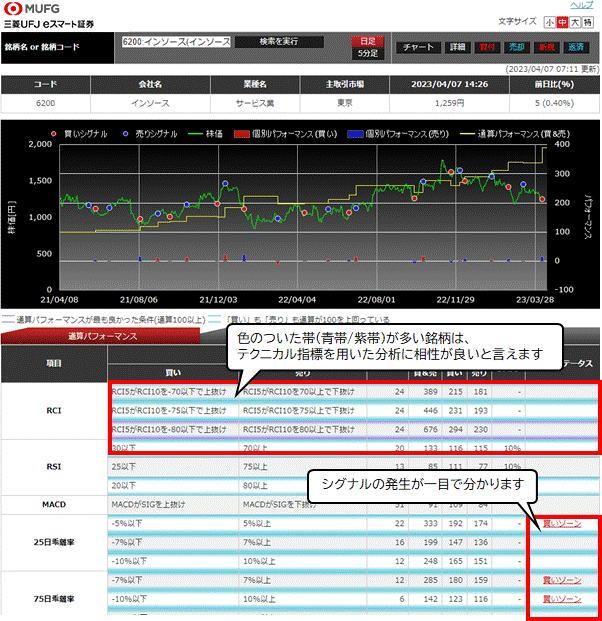Viewport: 602px width, 621px height.
Task: Click the 新規 button
Action: pyautogui.click(x=547, y=47)
